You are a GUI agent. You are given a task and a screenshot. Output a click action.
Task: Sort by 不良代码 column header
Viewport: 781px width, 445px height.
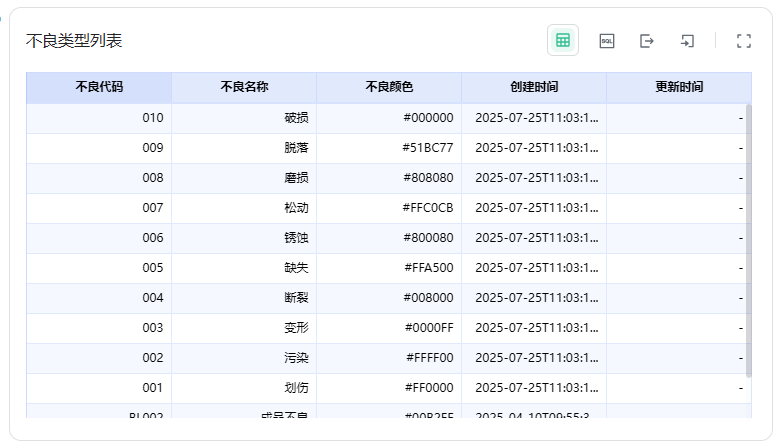pyautogui.click(x=99, y=87)
